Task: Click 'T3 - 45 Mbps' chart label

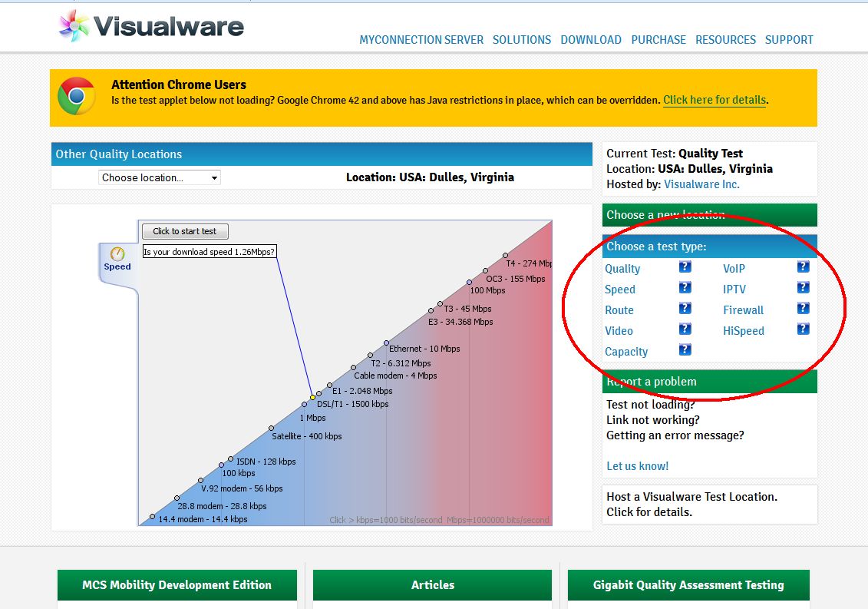Action: [467, 309]
